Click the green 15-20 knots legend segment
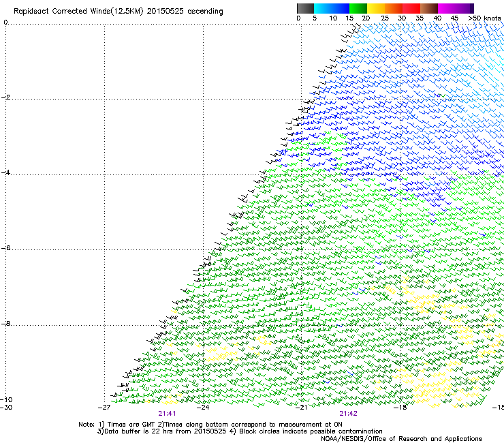The height and width of the screenshot is (443, 504). pos(358,8)
